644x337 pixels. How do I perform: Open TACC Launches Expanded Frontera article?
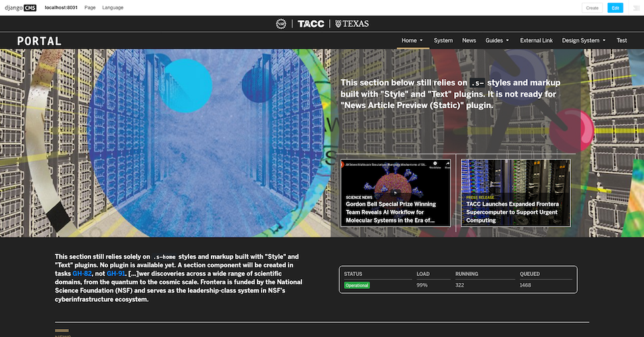[513, 212]
